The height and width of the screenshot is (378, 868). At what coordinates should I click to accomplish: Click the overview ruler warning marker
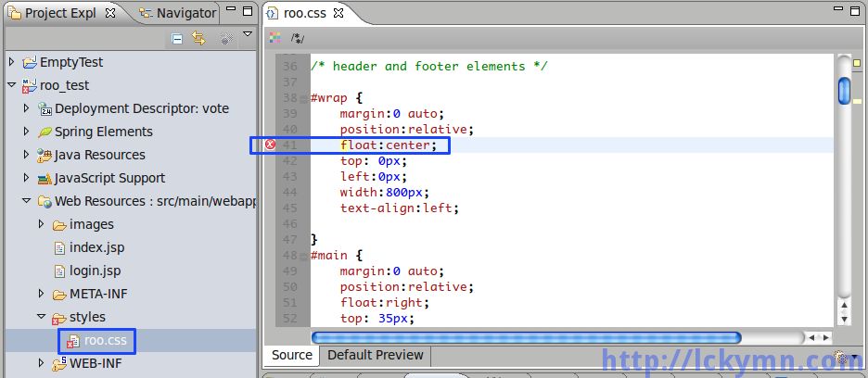click(858, 101)
